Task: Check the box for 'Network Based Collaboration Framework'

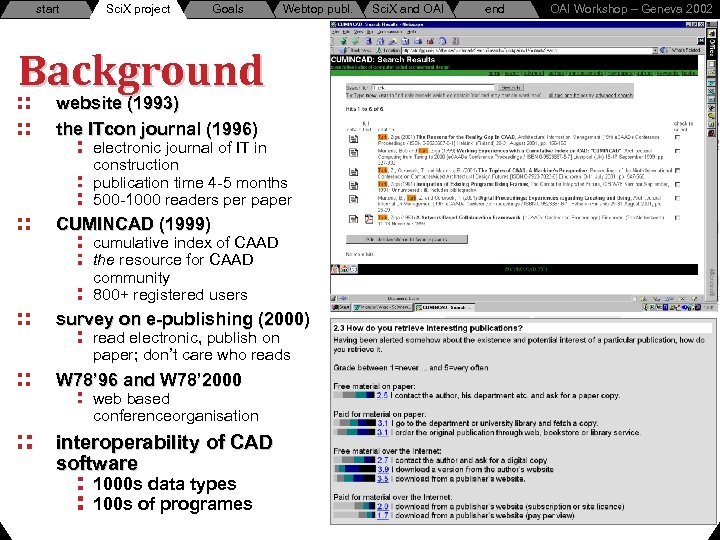Action: tap(678, 218)
